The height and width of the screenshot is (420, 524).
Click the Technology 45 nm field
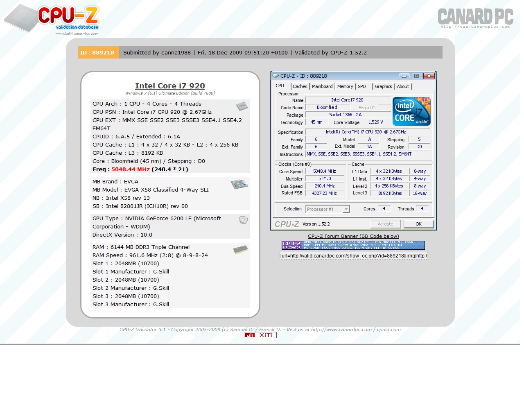pyautogui.click(x=317, y=122)
